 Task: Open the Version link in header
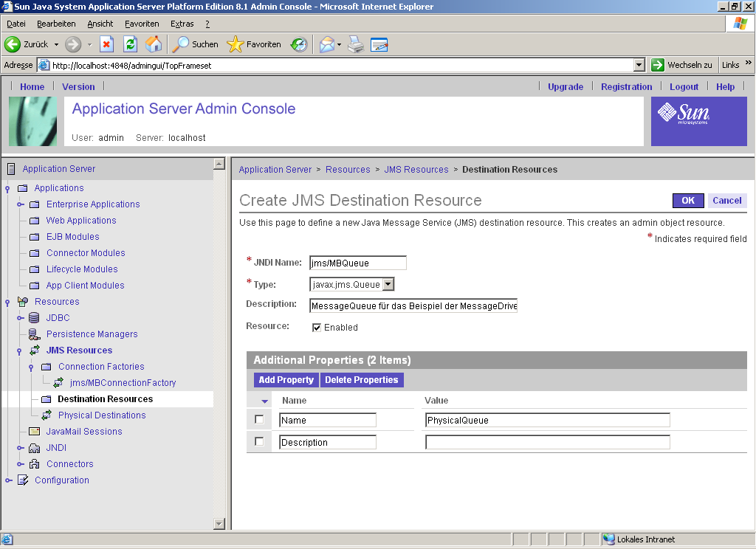(78, 87)
